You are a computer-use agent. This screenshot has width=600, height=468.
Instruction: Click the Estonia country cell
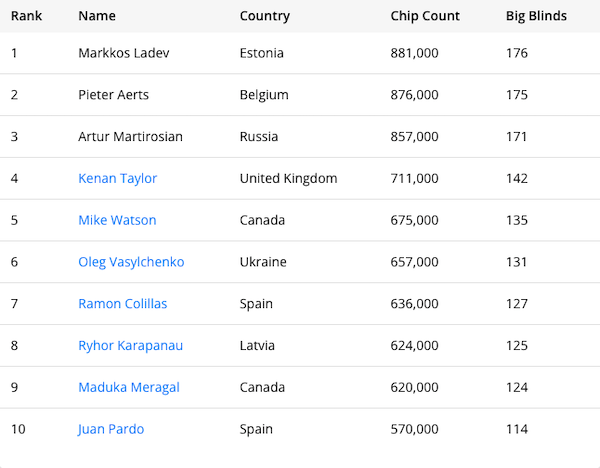[x=262, y=53]
